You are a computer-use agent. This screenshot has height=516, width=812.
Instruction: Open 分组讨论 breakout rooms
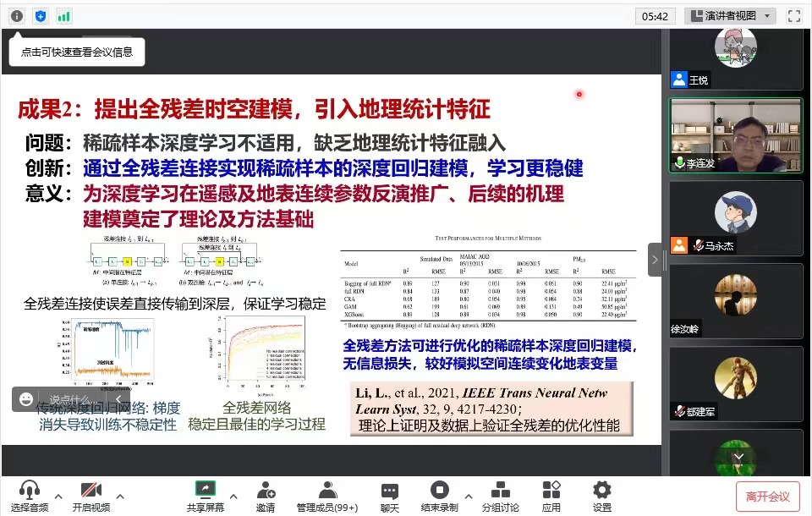(x=500, y=497)
